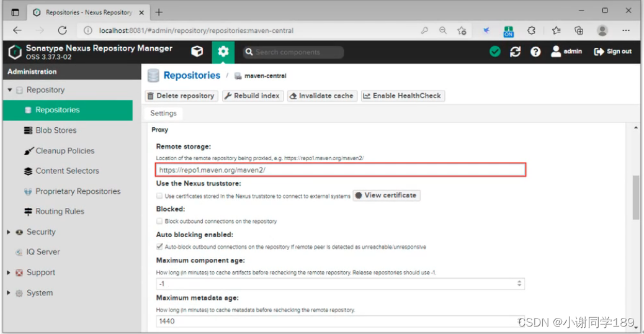Reload the page with browser refresh icon
This screenshot has width=644, height=334.
point(63,30)
